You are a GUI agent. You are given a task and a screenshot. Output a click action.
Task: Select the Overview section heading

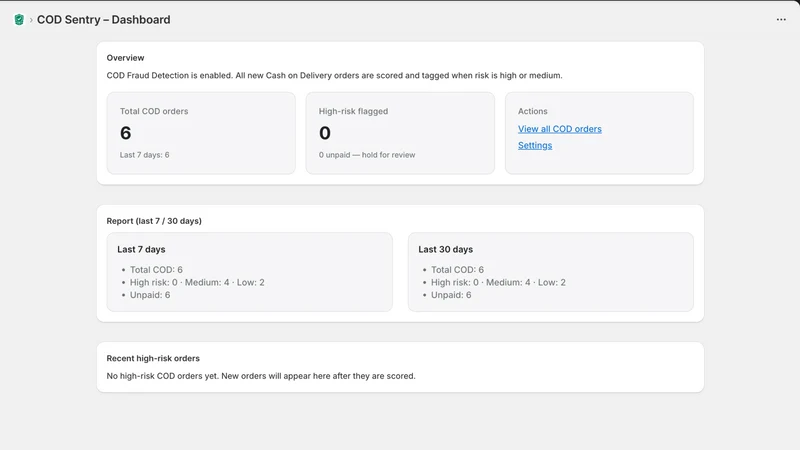coord(126,58)
